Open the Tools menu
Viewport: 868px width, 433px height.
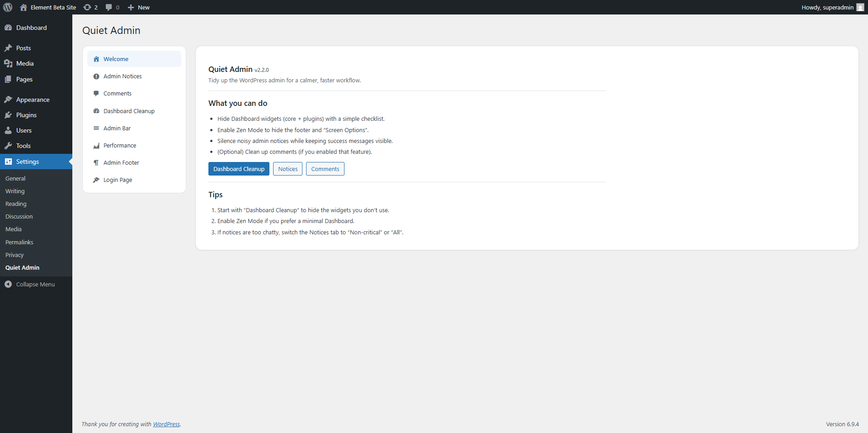point(36,146)
